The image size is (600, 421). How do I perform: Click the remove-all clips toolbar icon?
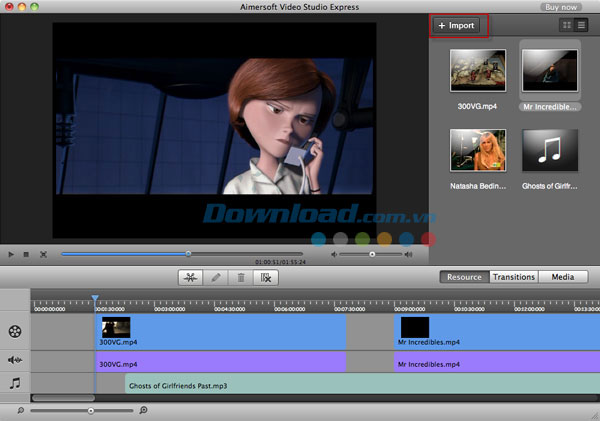click(266, 277)
